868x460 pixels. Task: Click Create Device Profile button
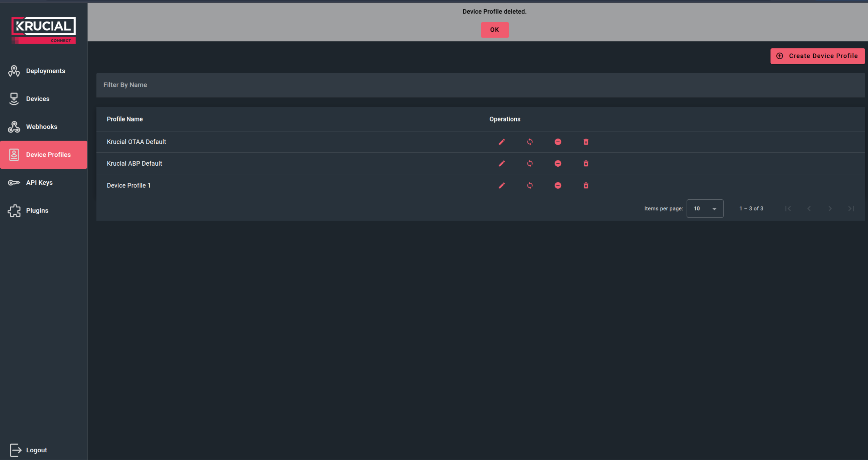[x=817, y=56]
